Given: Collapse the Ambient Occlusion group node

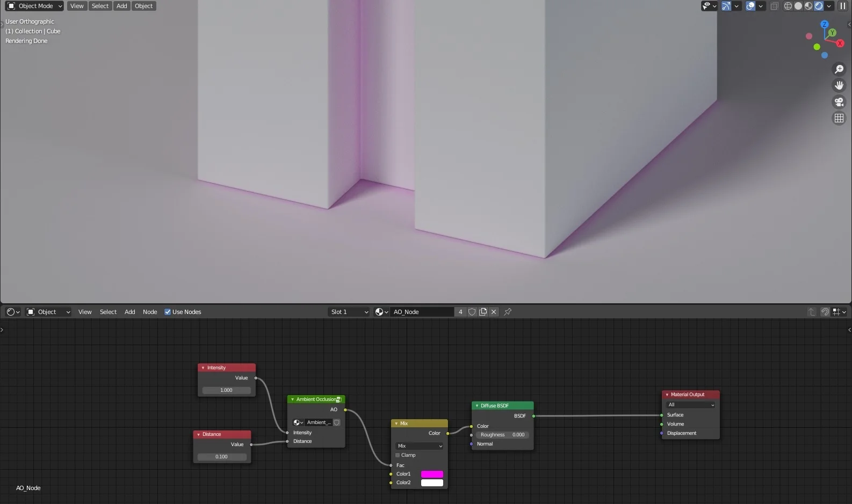Looking at the screenshot, I should click(292, 399).
